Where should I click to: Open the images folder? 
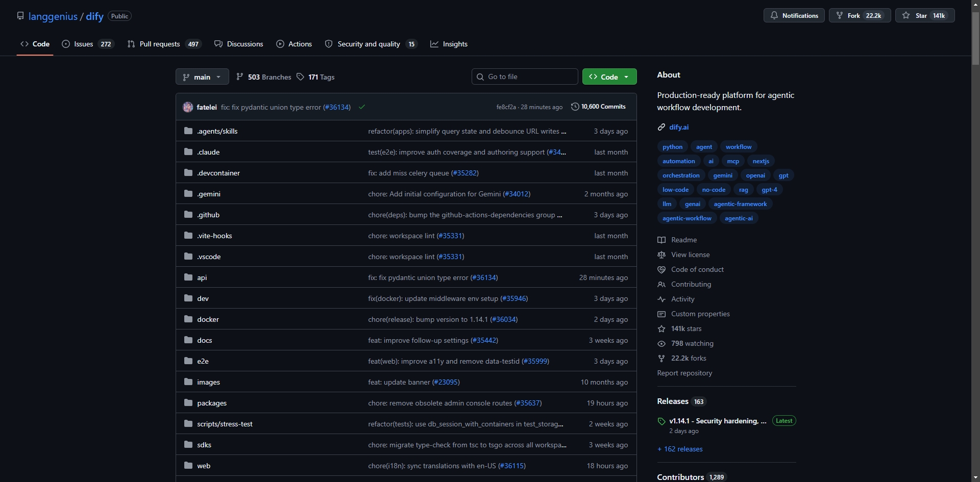[208, 382]
